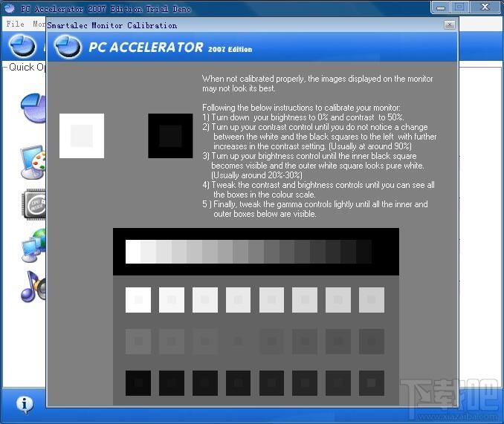Click the main window PC Accelerator logo

coord(22,46)
